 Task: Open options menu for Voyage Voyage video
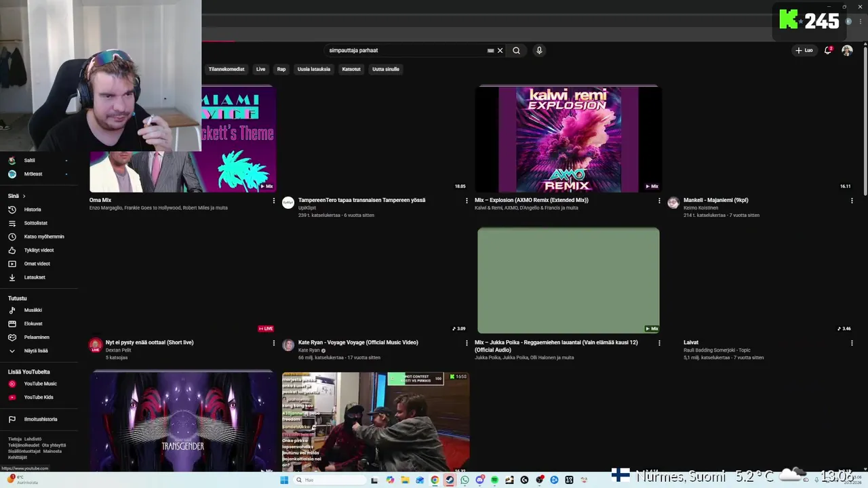point(467,343)
